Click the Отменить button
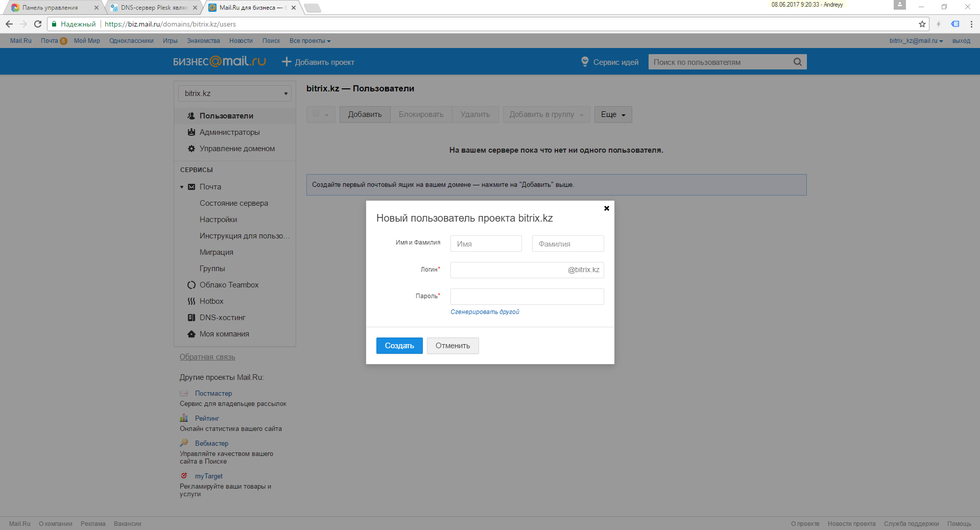The image size is (980, 530). pyautogui.click(x=452, y=346)
